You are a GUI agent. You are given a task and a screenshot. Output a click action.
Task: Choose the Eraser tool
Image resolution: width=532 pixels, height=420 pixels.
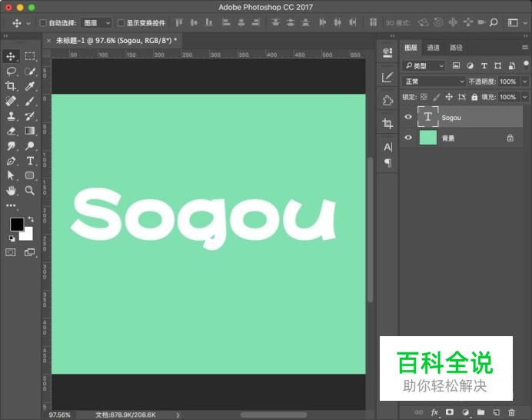12,131
